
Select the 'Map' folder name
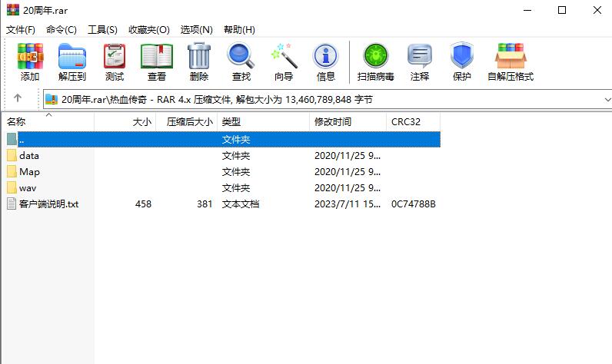29,172
